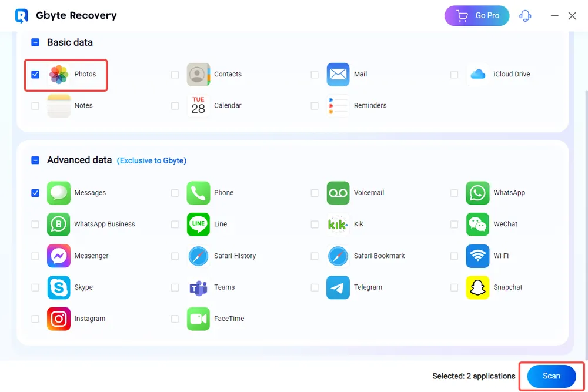Check the Telegram checkbox
This screenshot has width=588, height=392.
click(x=315, y=287)
